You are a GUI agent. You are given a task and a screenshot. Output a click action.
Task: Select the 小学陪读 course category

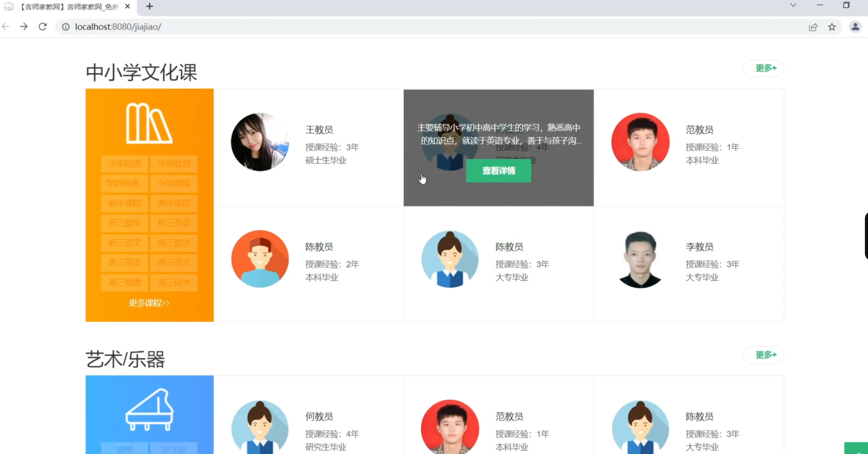[124, 164]
